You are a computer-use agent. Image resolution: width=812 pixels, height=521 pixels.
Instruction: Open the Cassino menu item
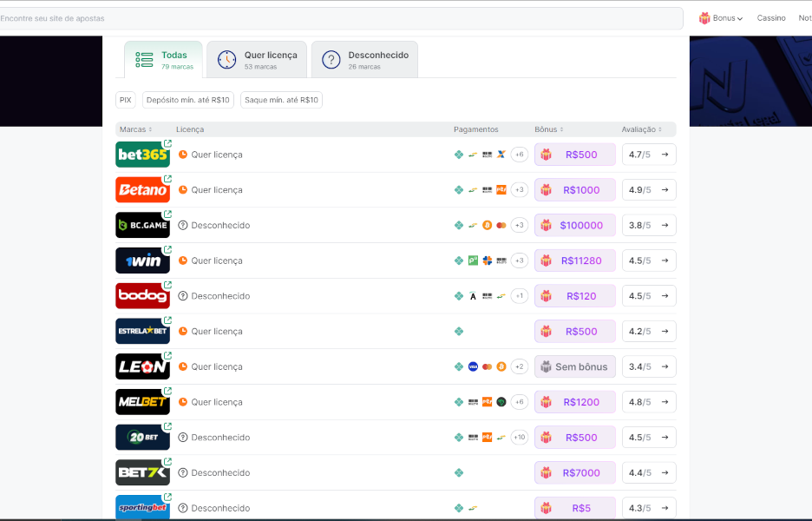pos(771,18)
